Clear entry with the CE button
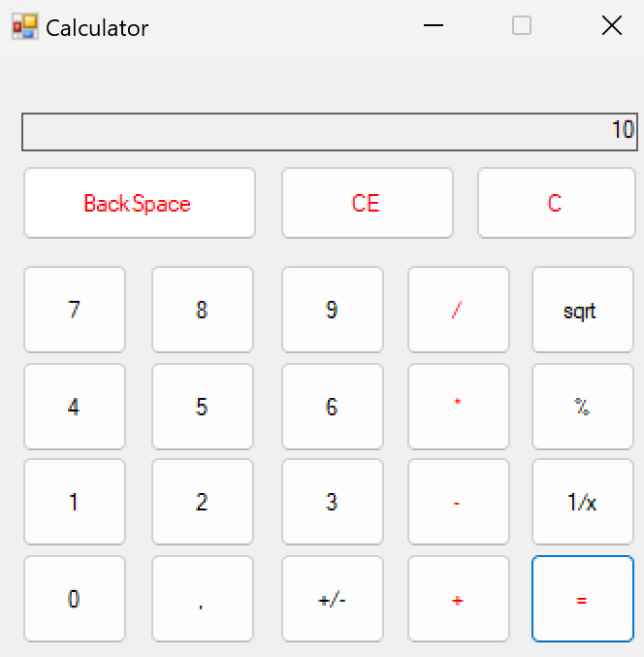Screen dimensions: 644x657 [x=368, y=203]
